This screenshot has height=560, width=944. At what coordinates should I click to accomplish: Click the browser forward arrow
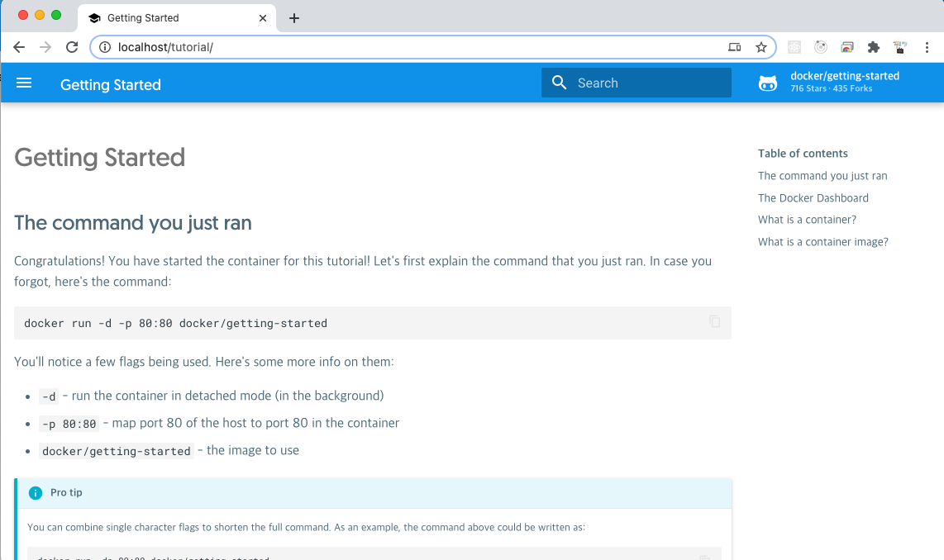pyautogui.click(x=45, y=47)
